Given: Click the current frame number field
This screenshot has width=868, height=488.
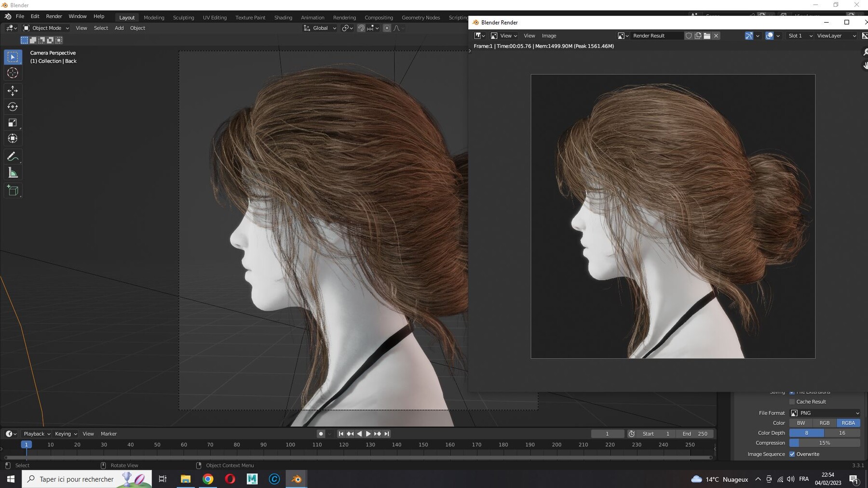Looking at the screenshot, I should click(x=607, y=434).
